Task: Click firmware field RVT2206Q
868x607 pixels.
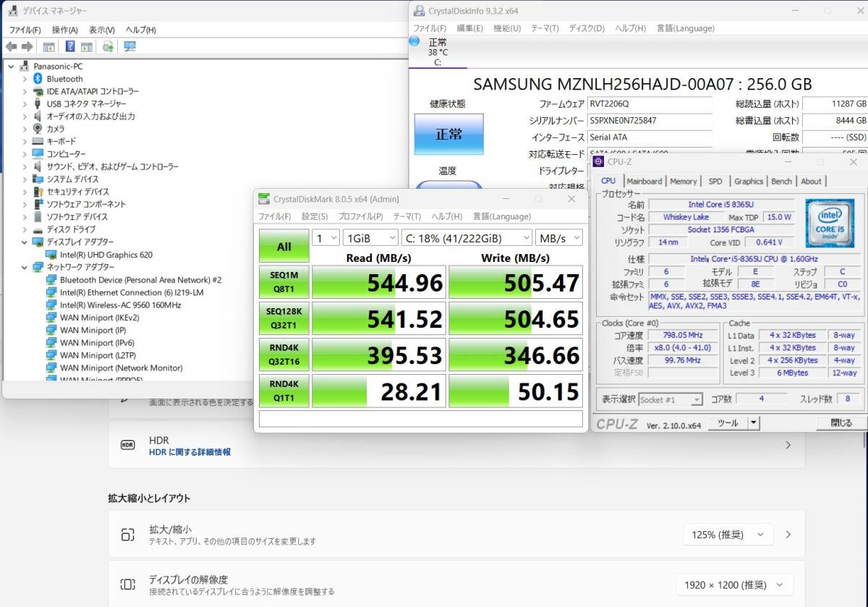Action: (x=649, y=104)
